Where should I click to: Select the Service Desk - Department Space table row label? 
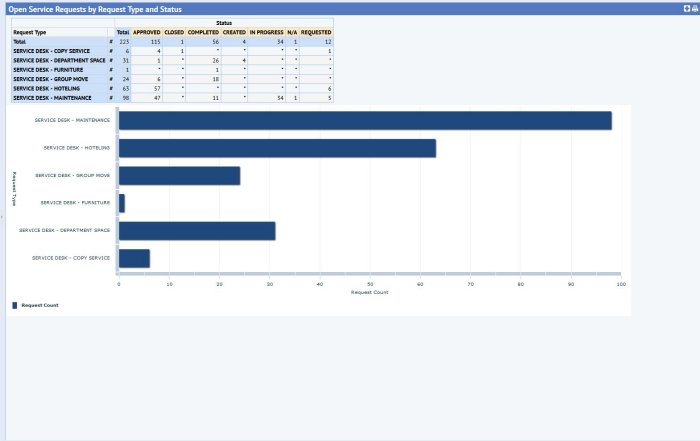pos(58,60)
